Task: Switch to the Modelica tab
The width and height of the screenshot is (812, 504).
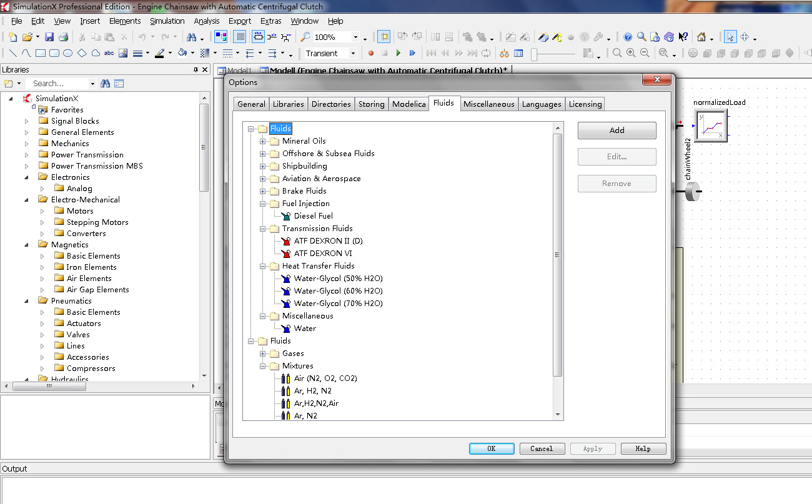Action: tap(408, 104)
